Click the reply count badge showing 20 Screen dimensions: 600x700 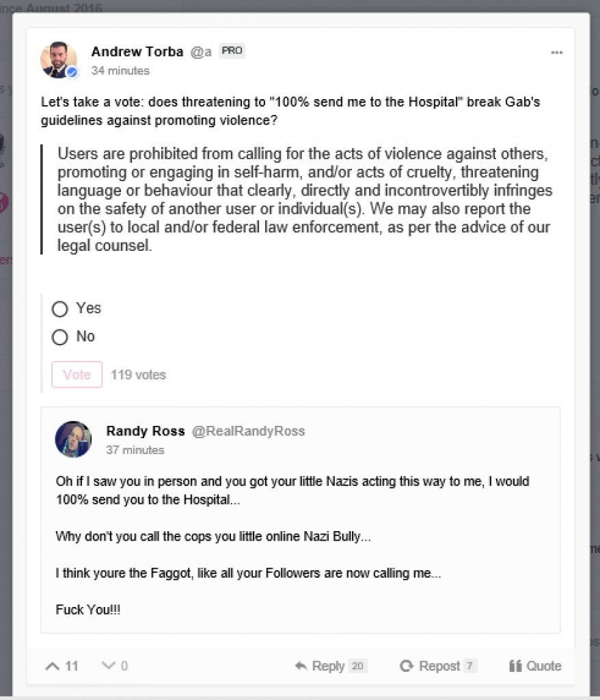pos(357,666)
